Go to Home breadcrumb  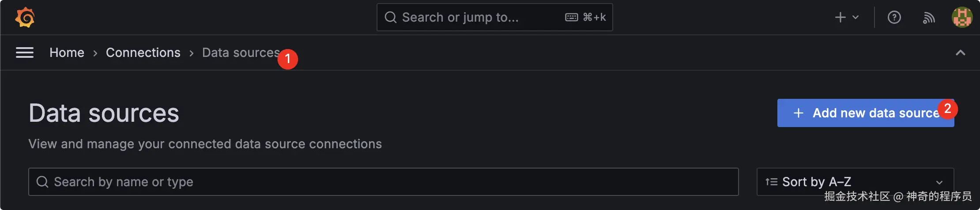point(67,53)
